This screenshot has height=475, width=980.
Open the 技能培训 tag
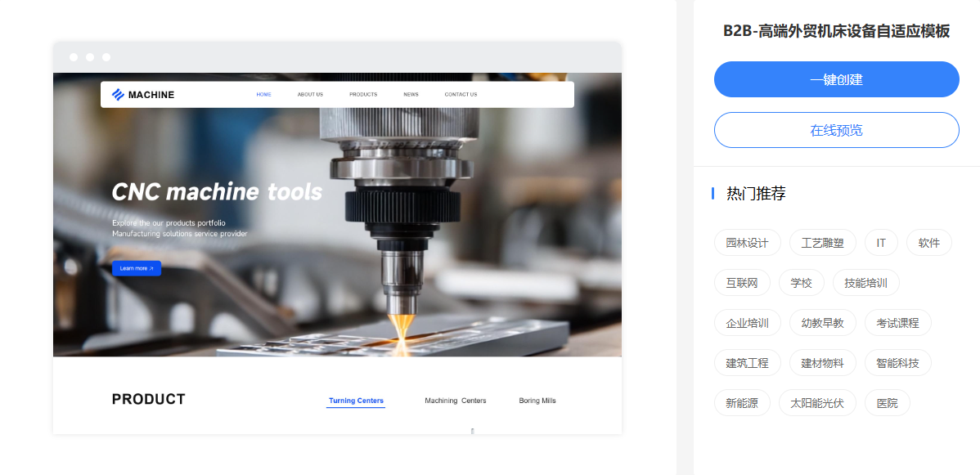(865, 283)
